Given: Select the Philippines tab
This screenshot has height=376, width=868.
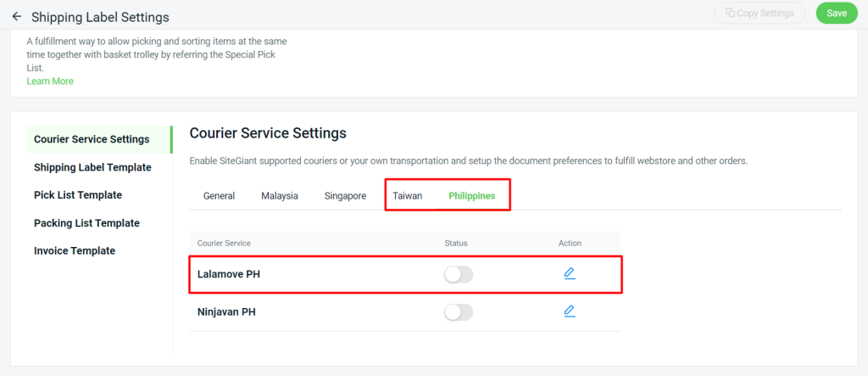Looking at the screenshot, I should (471, 196).
